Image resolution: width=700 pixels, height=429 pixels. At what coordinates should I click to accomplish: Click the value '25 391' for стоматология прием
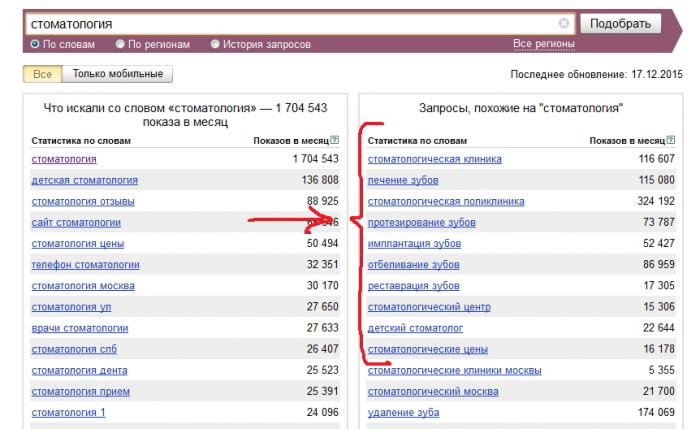point(322,391)
